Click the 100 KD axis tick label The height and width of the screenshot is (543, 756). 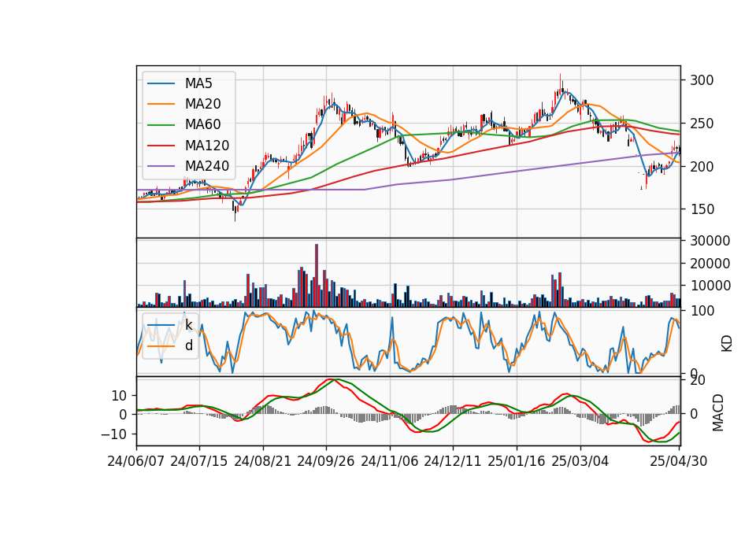(x=702, y=312)
